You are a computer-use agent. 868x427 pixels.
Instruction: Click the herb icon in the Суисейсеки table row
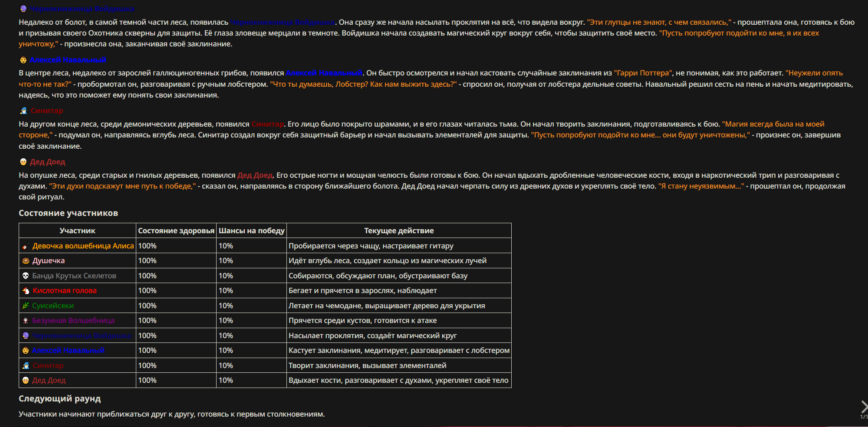click(x=26, y=306)
